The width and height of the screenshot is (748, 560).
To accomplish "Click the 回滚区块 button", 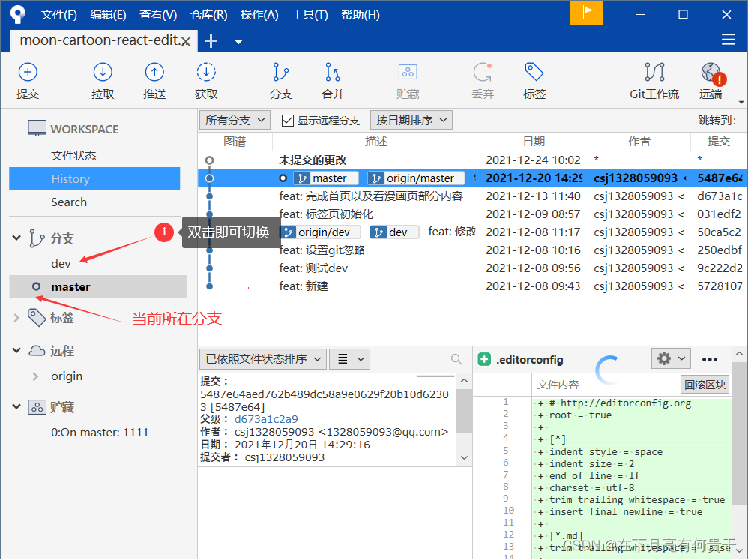I will click(705, 384).
